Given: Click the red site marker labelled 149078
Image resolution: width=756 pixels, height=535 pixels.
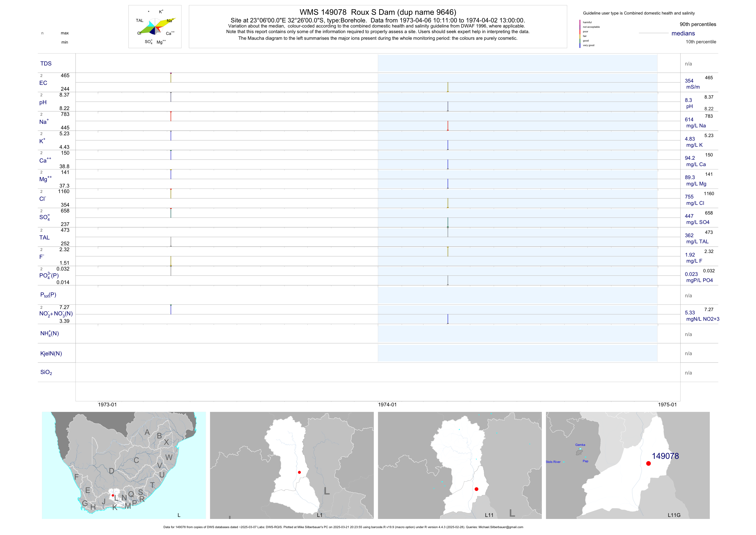Looking at the screenshot, I should (648, 463).
